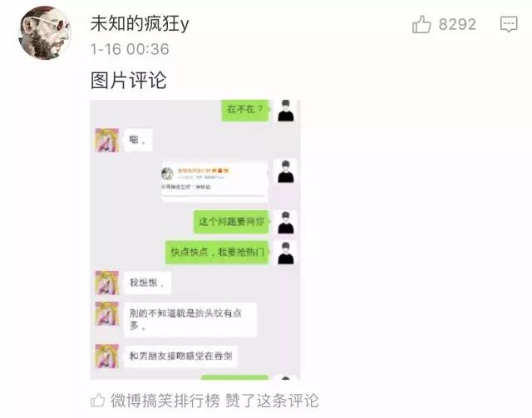
Task: Tap the green 这个问题要问你 bubble
Action: 232,222
